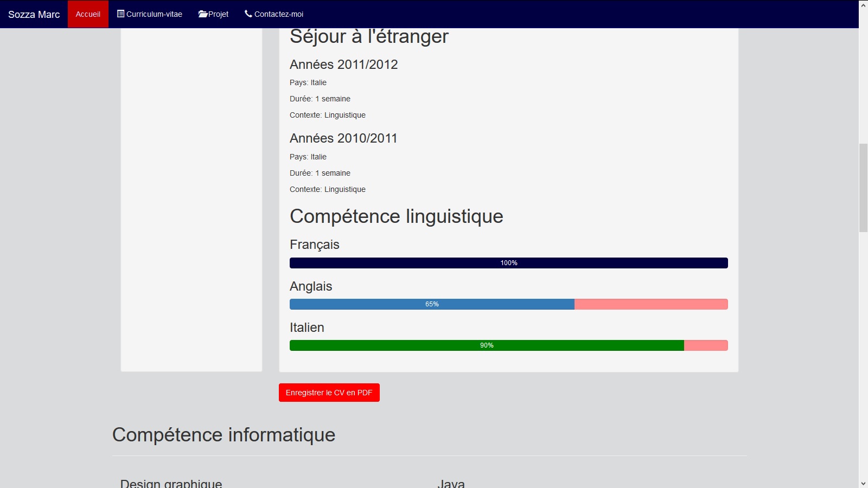Click the Compétence informatique heading

tap(224, 435)
